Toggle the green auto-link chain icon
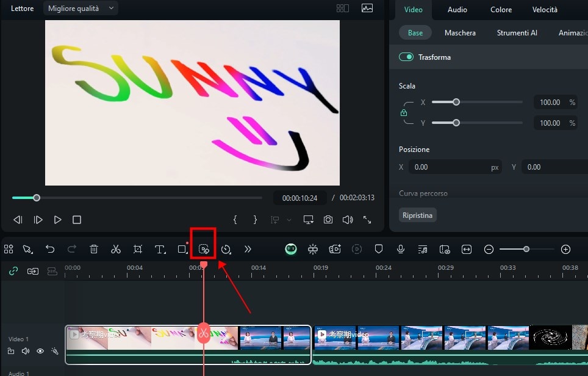This screenshot has width=588, height=376. tap(13, 271)
